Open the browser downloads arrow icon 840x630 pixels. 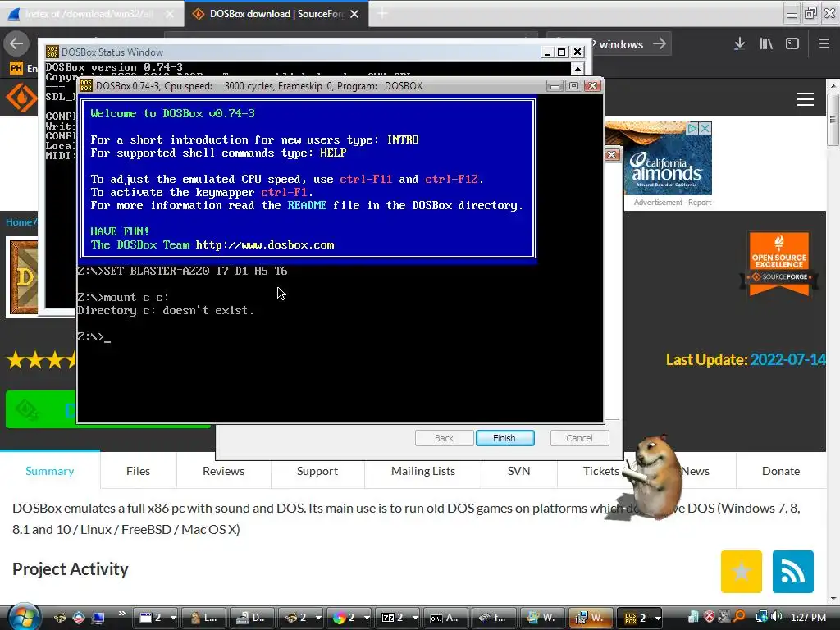pos(739,44)
